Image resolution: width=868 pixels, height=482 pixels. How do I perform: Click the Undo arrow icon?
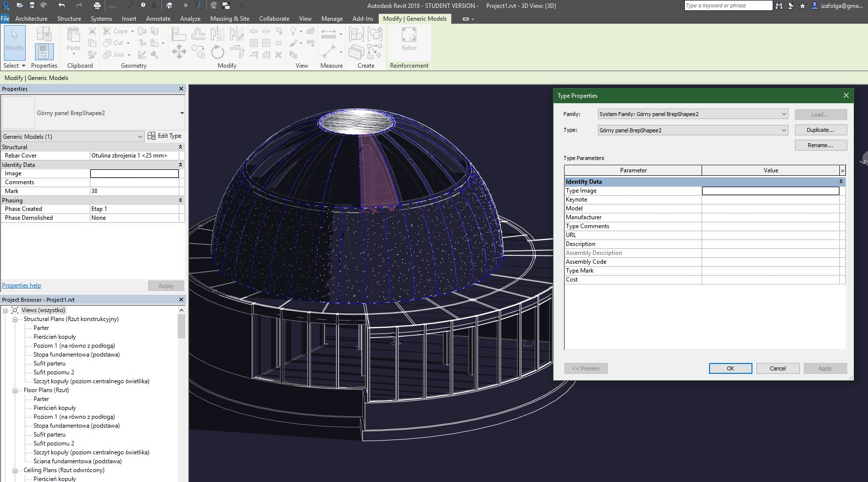61,5
